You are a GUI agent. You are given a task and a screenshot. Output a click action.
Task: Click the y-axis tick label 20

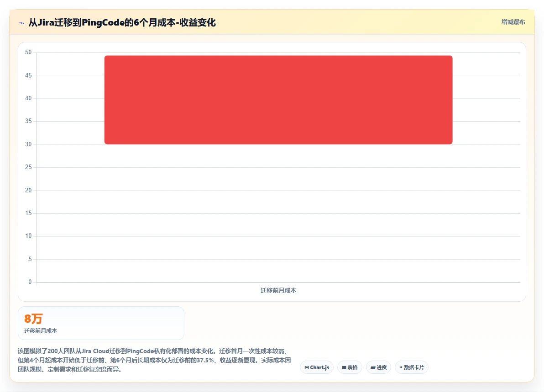tap(28, 190)
